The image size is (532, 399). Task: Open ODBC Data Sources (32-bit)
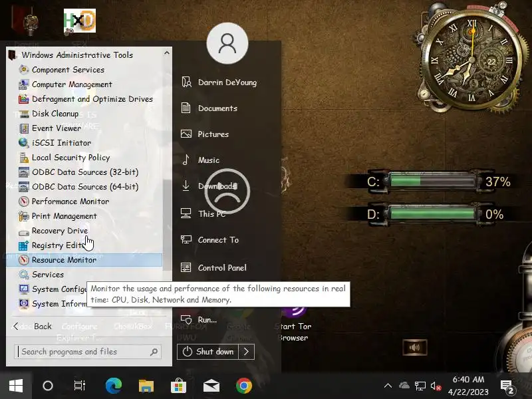point(84,172)
